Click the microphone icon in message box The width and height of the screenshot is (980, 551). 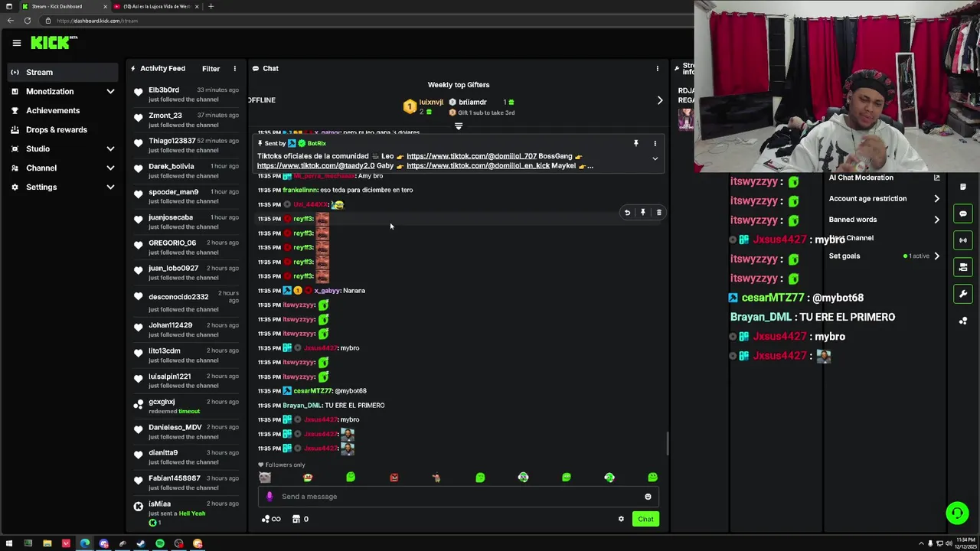click(x=269, y=497)
